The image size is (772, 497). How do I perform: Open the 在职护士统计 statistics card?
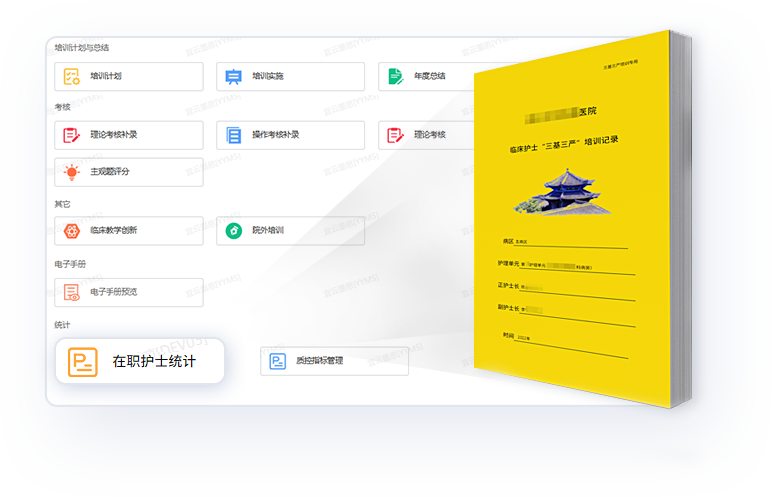[139, 361]
